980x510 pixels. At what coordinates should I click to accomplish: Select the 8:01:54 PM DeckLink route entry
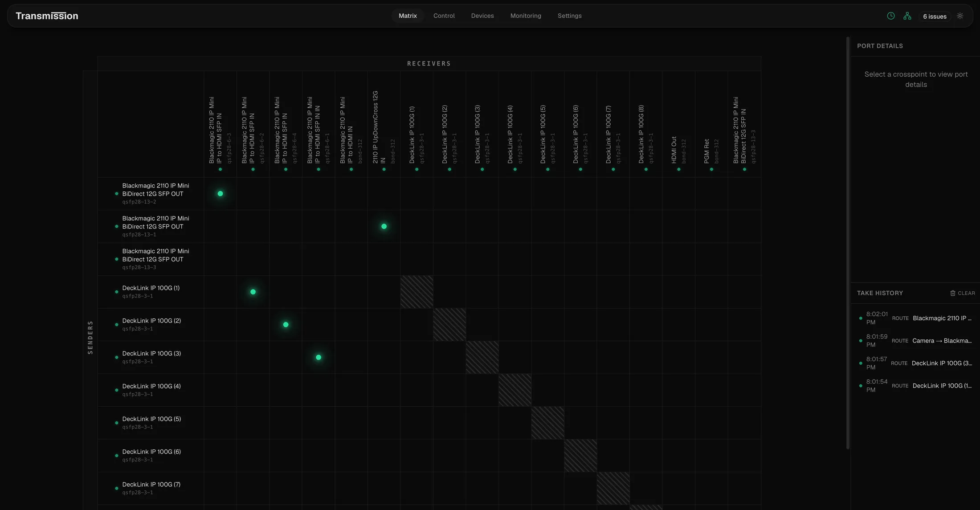pyautogui.click(x=915, y=386)
